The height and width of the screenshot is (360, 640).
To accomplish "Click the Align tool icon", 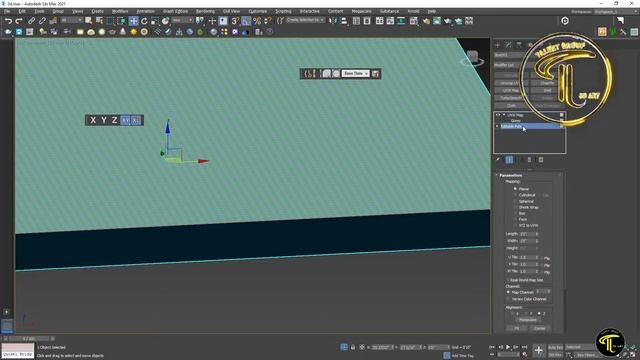I will point(344,21).
